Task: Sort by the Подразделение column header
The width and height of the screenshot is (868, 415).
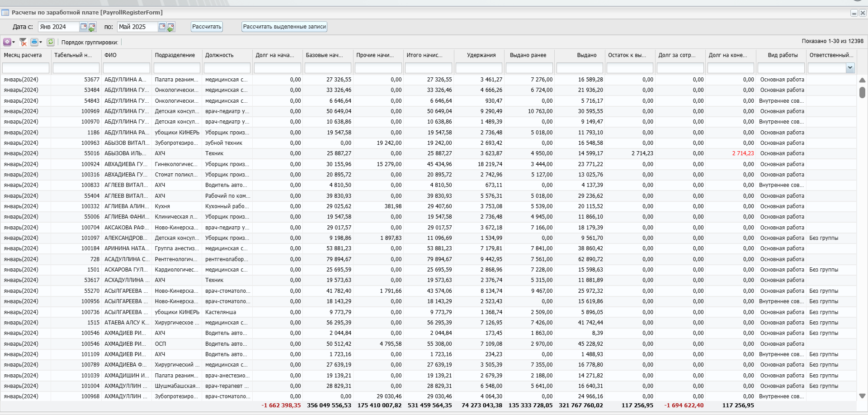Action: pos(177,55)
